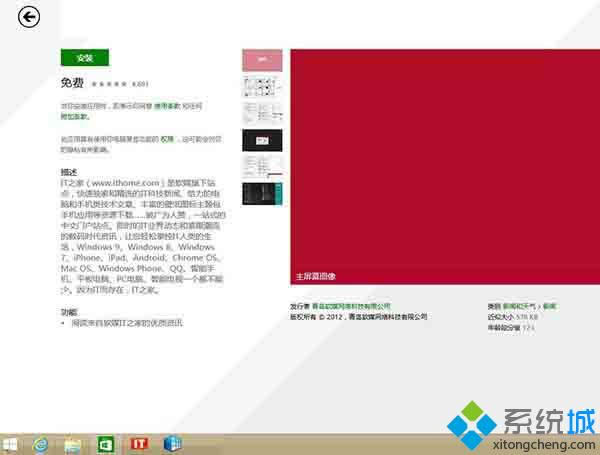600x455 pixels.
Task: Select the fourth black thumbnail with white box
Action: click(262, 140)
